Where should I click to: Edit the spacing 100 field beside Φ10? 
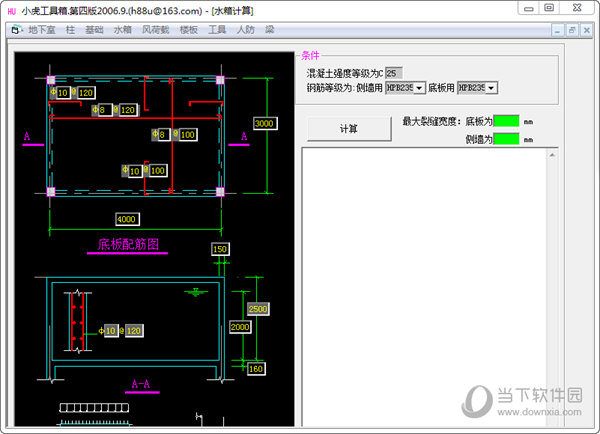tap(158, 171)
